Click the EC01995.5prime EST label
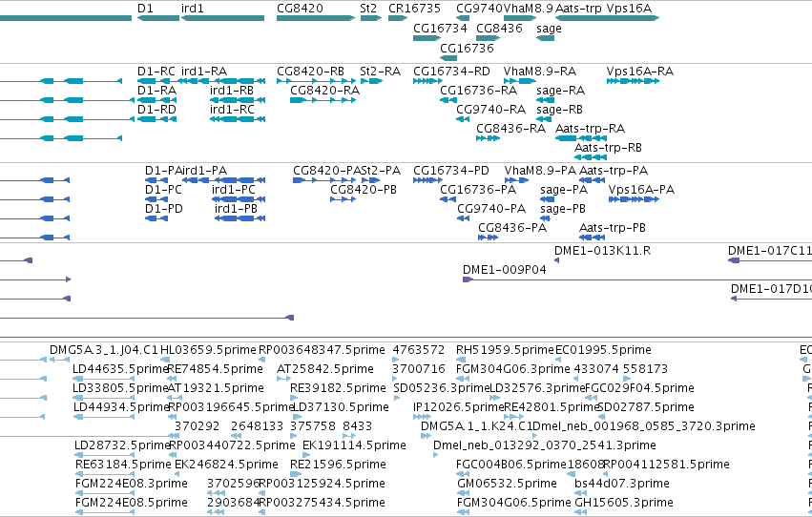812x517 pixels. coord(603,350)
